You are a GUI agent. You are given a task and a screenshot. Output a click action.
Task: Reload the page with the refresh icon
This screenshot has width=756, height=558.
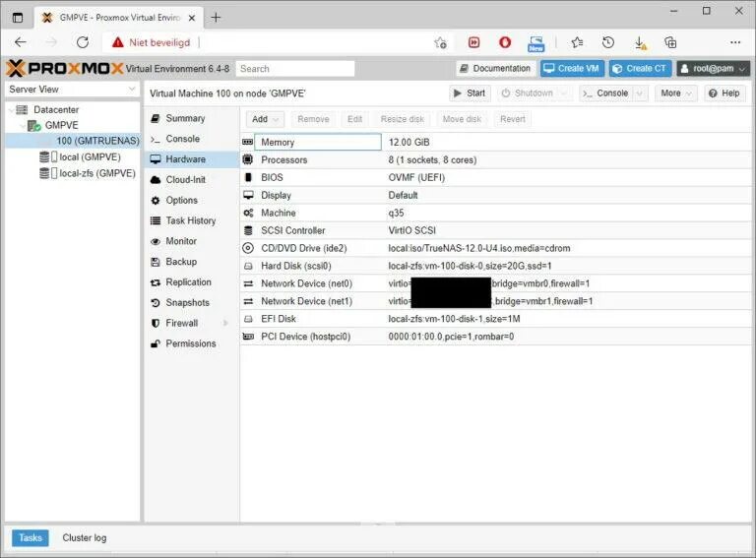point(83,42)
